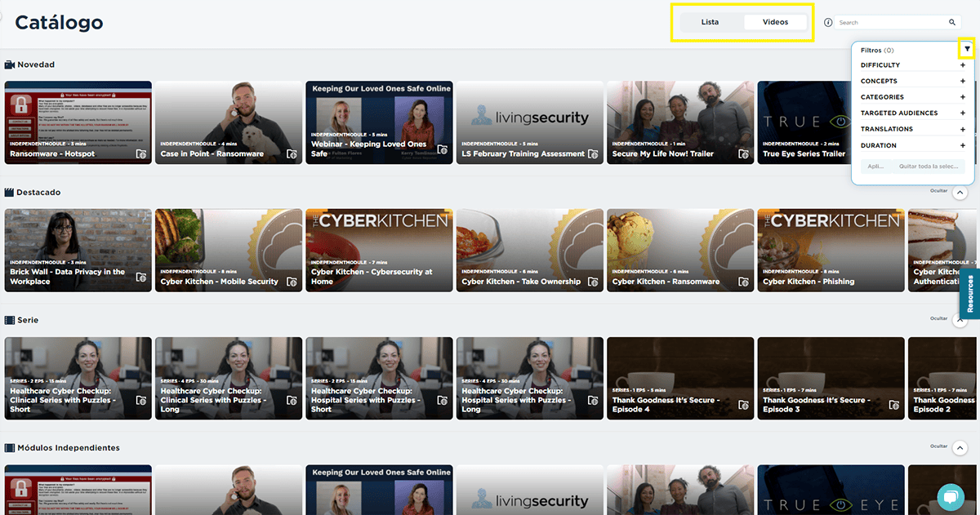
Task: Open the 'LS February Training Assessment' thumbnail
Action: click(529, 122)
